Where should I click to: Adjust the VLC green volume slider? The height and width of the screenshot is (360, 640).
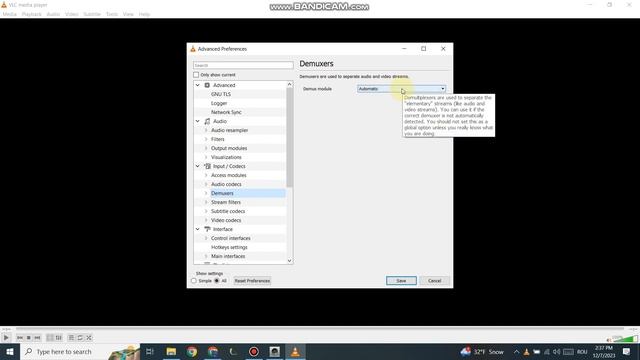(x=625, y=338)
